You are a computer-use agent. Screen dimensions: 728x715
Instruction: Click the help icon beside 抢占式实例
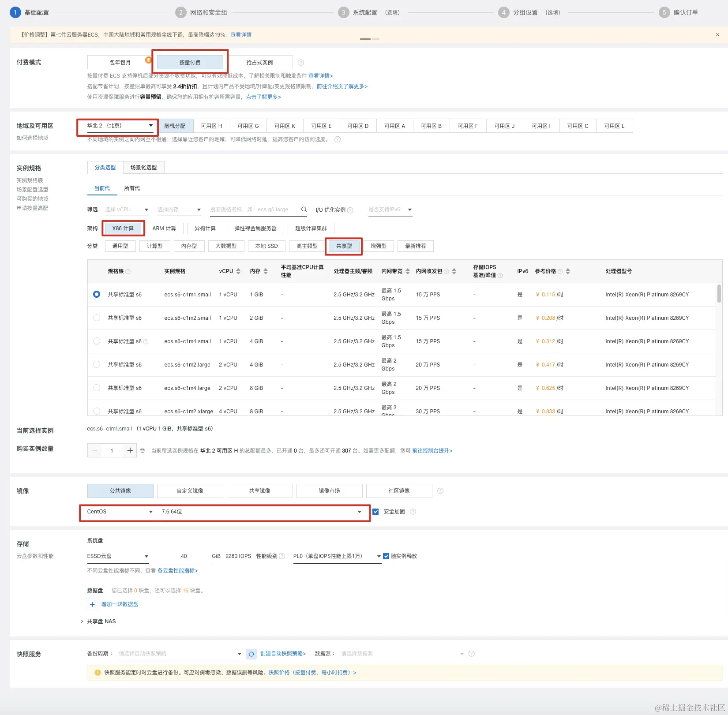point(301,63)
